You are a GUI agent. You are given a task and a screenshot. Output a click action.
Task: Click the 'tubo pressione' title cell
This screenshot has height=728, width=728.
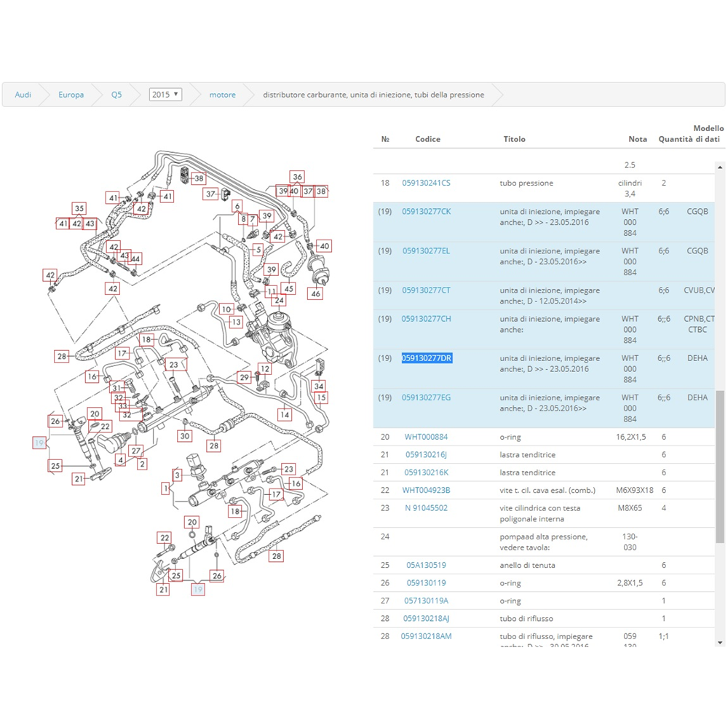526,183
